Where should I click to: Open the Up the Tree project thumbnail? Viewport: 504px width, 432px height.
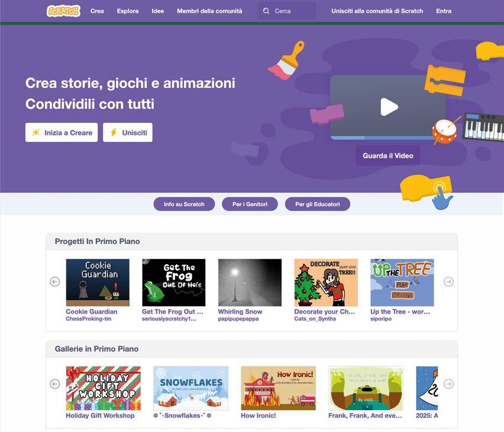tap(402, 282)
